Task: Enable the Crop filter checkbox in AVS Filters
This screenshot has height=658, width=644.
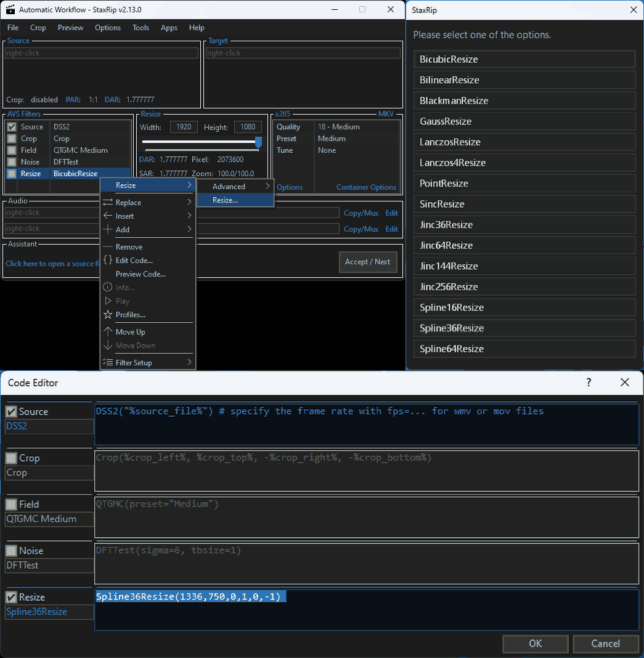Action: point(12,139)
